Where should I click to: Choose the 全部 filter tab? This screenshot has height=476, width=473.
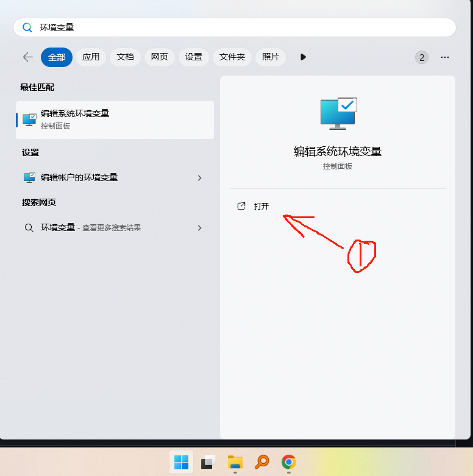(x=57, y=57)
